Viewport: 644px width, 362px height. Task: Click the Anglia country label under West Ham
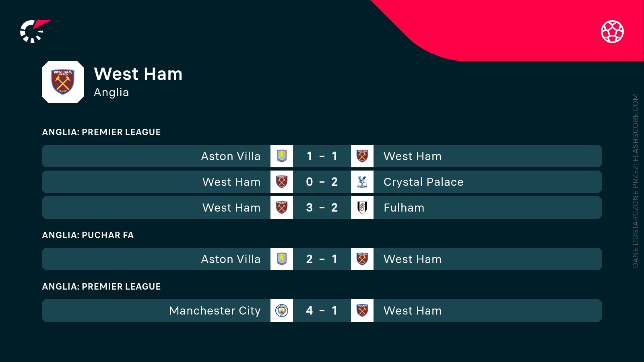tap(111, 93)
